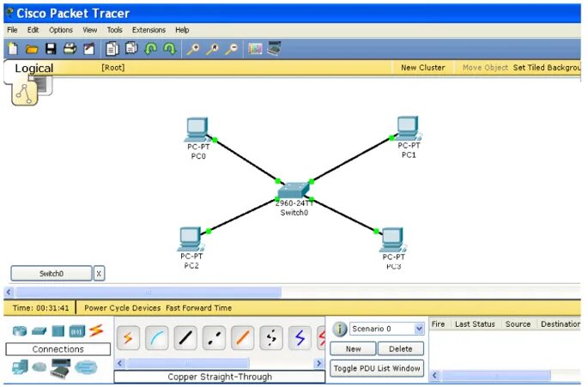Image resolution: width=588 pixels, height=387 pixels.
Task: Click Fast Forward Time
Action: tap(199, 308)
